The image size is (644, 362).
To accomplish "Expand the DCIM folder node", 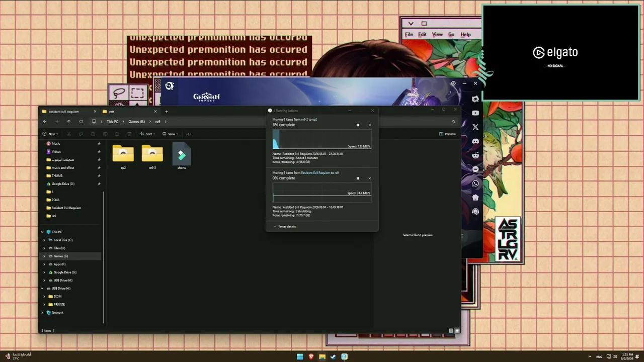I will click(44, 297).
